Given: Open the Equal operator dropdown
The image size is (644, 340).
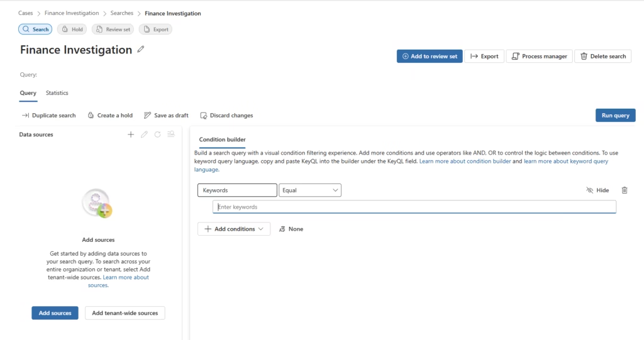Looking at the screenshot, I should pyautogui.click(x=310, y=190).
